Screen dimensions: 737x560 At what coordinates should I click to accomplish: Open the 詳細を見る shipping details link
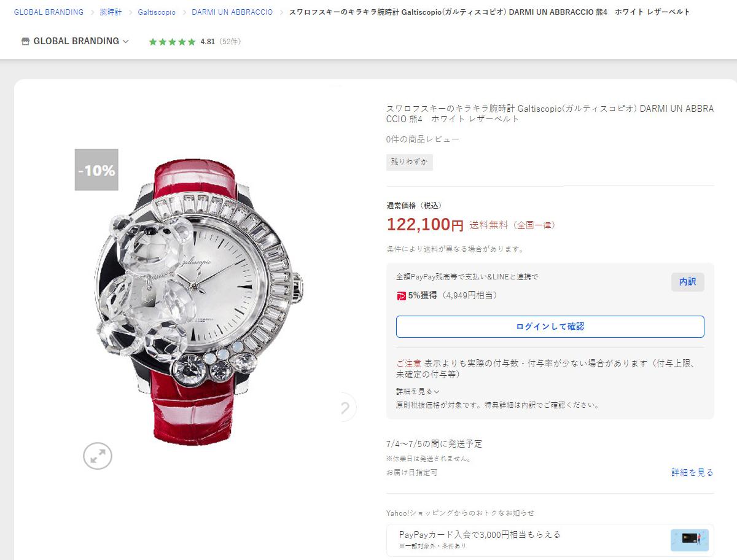(x=692, y=473)
